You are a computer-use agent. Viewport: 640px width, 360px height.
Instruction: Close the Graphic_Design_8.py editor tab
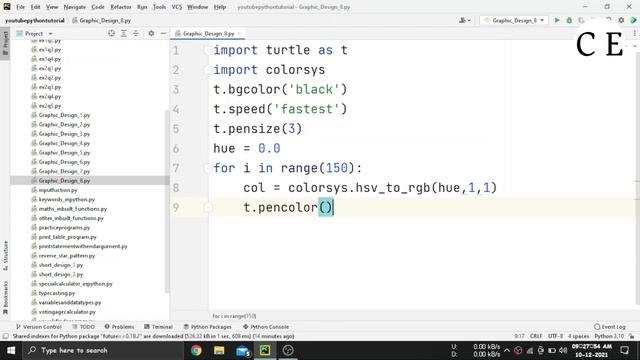240,33
